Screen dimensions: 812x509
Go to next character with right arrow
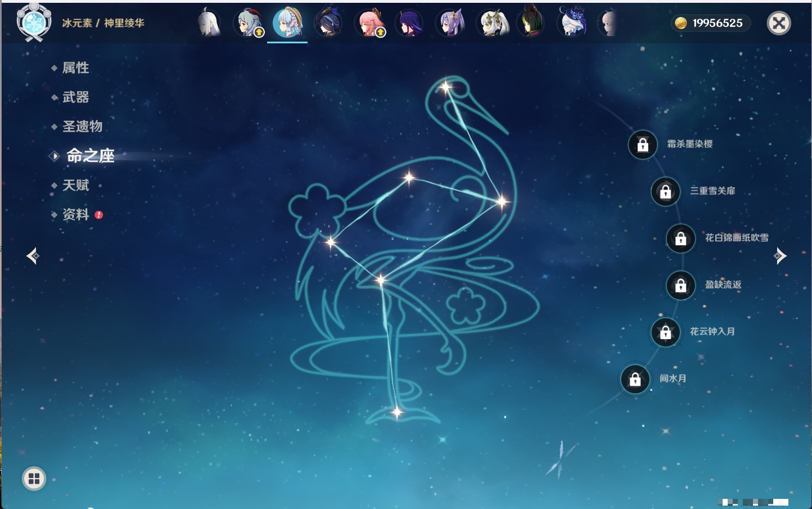pos(780,256)
